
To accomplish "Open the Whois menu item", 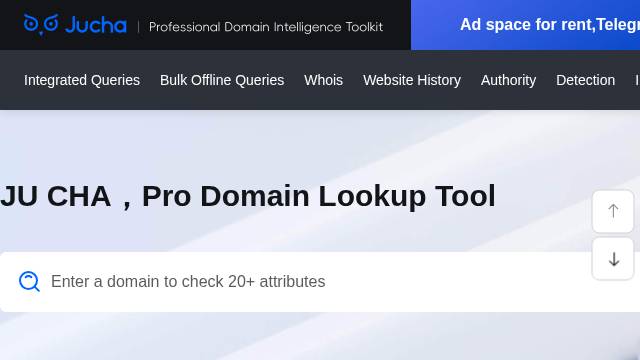I will coord(323,80).
